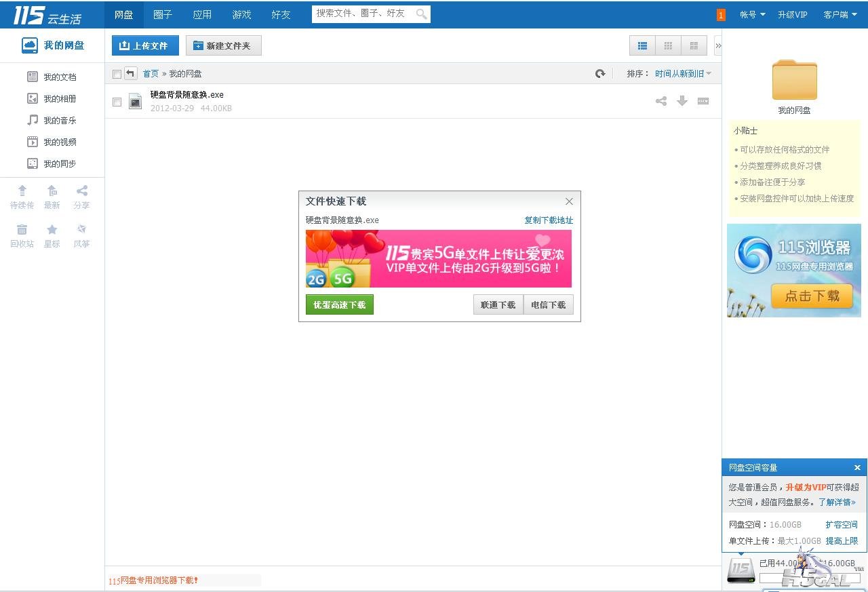The width and height of the screenshot is (868, 592).
Task: Switch to list view
Action: click(x=642, y=45)
